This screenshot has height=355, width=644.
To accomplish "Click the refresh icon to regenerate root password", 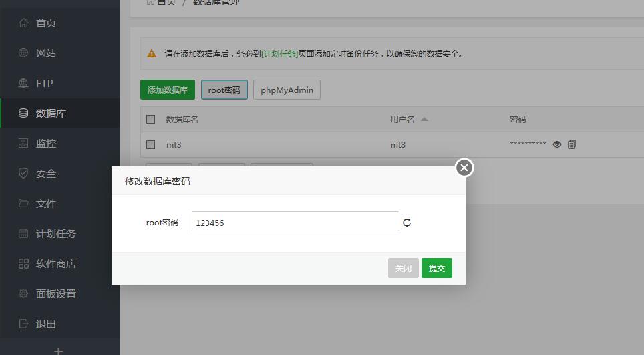I will (x=407, y=223).
